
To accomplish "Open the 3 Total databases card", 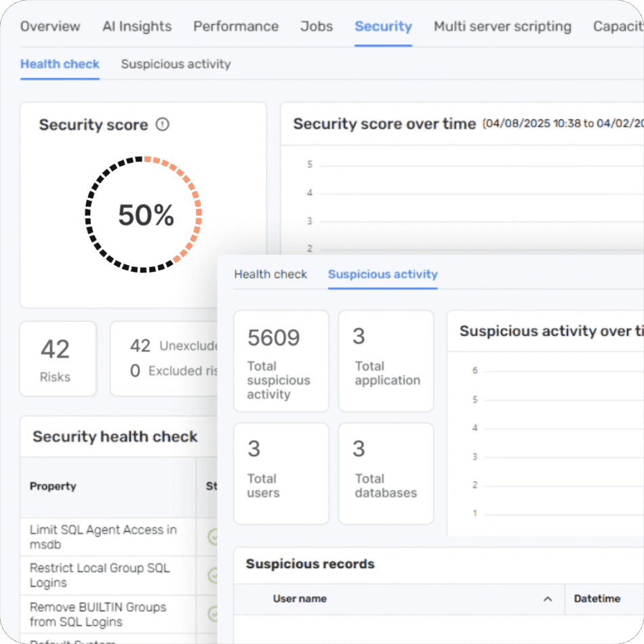I will (386, 474).
